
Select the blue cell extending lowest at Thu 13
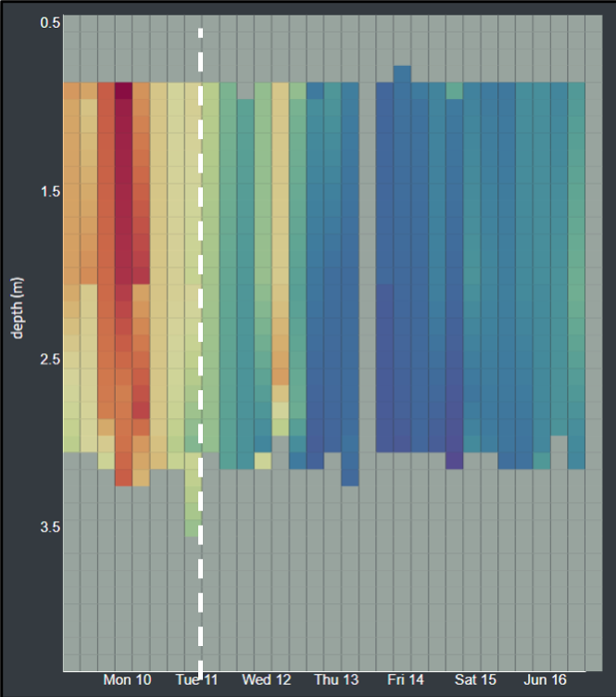point(349,477)
